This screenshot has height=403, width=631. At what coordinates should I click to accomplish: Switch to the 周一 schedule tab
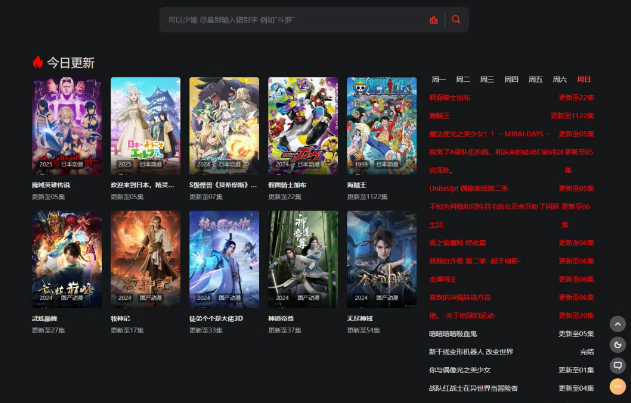coord(439,79)
